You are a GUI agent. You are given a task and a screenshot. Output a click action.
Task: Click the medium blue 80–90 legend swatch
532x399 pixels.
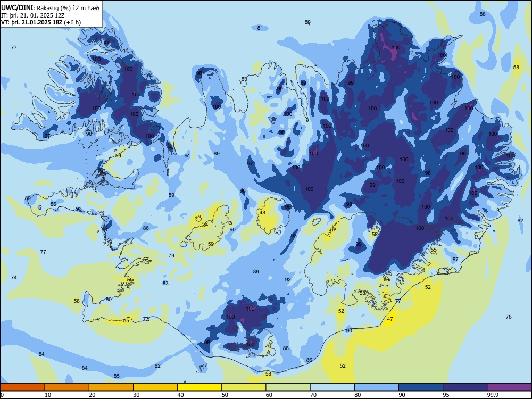pos(377,387)
